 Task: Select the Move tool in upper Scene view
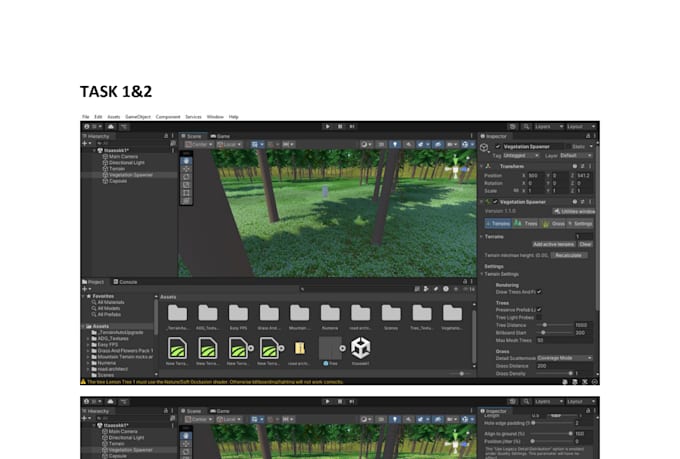[x=186, y=169]
